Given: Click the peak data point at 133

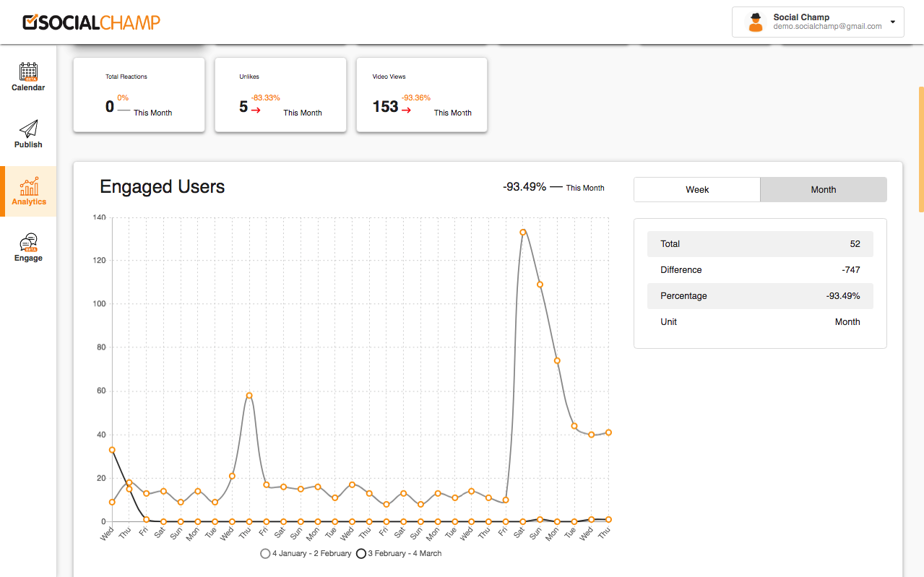Looking at the screenshot, I should 522,233.
